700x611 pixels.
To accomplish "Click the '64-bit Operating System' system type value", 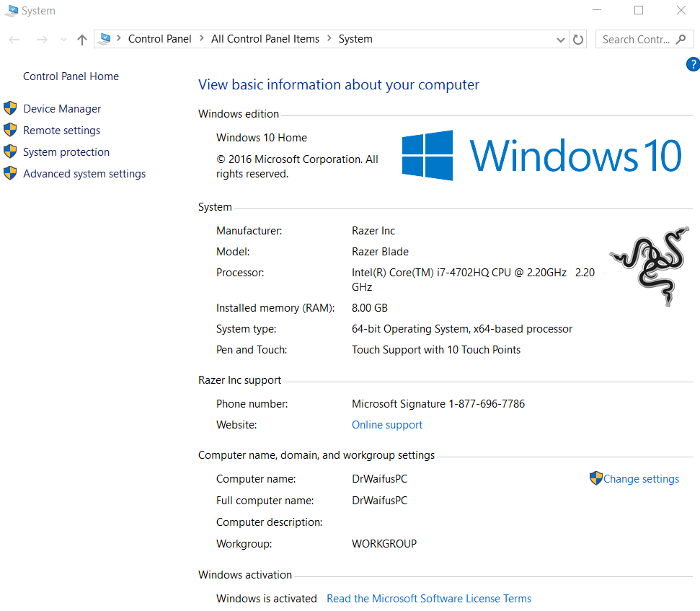I will click(x=462, y=329).
